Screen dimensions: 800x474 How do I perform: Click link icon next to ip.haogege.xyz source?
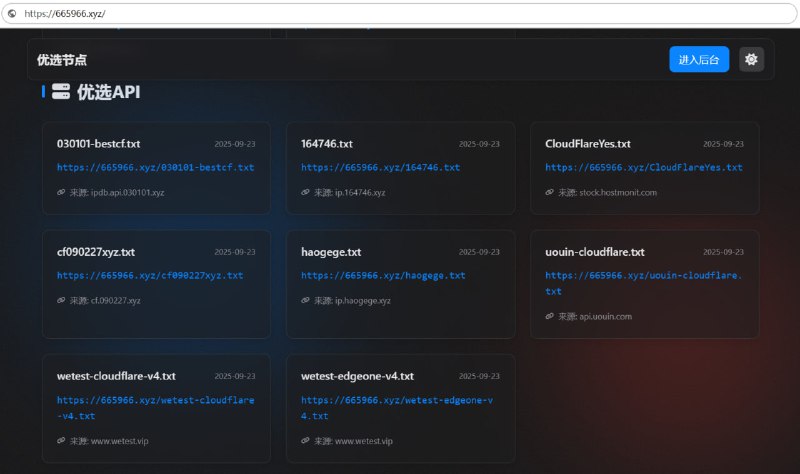pyautogui.click(x=306, y=300)
